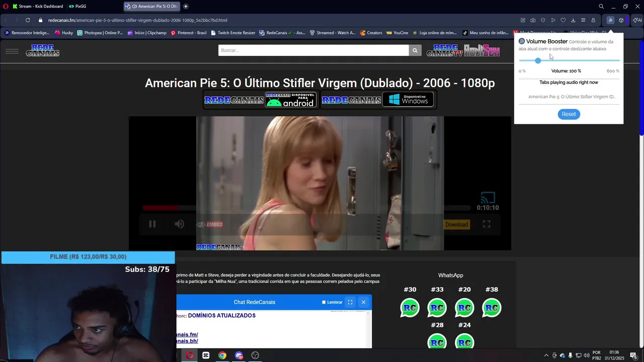Adjust the Volume Booster slider handle

[x=538, y=60]
